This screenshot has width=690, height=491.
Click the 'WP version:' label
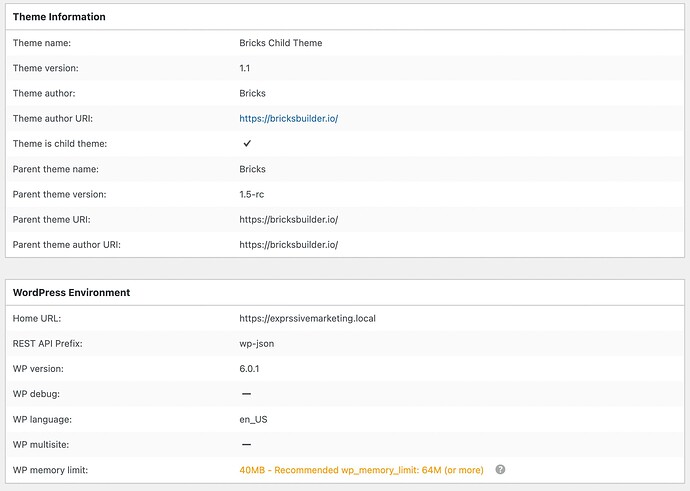pos(38,369)
